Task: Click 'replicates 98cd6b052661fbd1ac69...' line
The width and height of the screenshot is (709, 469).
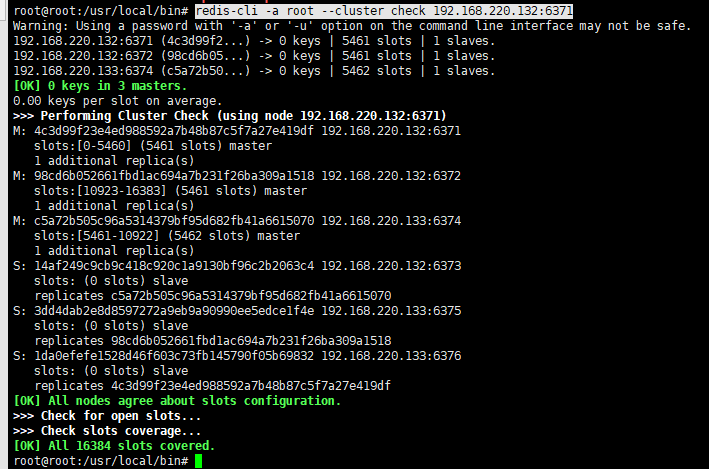Action: 213,341
